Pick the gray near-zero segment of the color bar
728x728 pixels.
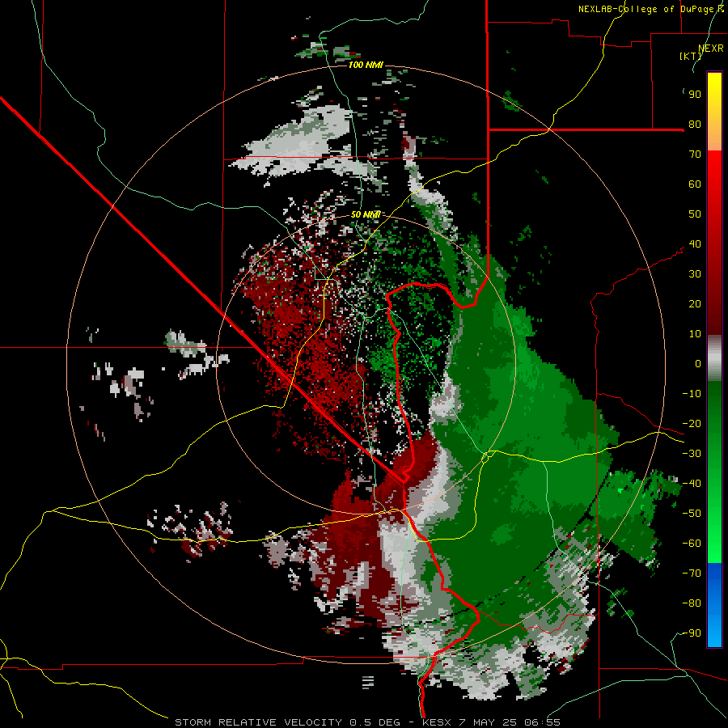click(x=714, y=358)
